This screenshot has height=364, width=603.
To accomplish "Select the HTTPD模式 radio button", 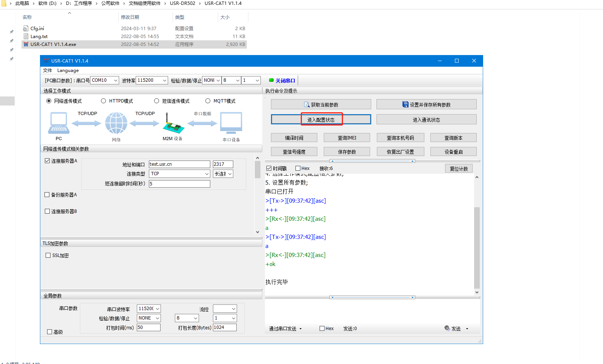I will pyautogui.click(x=103, y=101).
